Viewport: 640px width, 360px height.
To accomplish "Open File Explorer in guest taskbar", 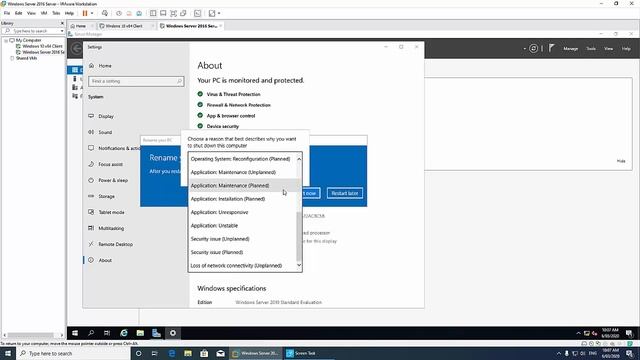I will (x=140, y=333).
